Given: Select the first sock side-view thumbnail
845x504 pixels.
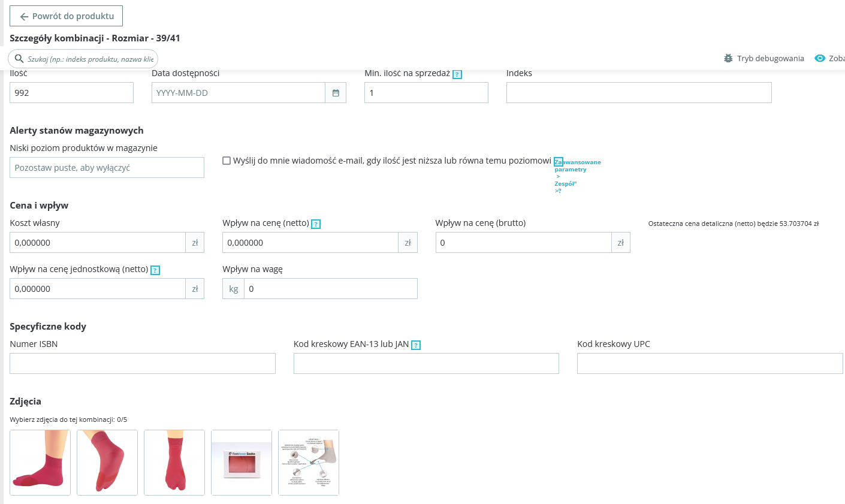Looking at the screenshot, I should (x=40, y=462).
